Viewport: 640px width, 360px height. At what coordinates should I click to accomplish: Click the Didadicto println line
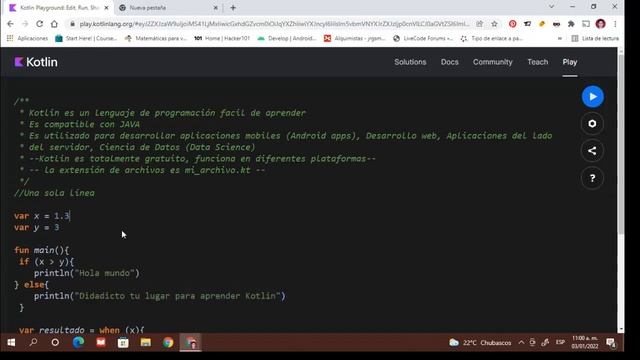point(160,296)
